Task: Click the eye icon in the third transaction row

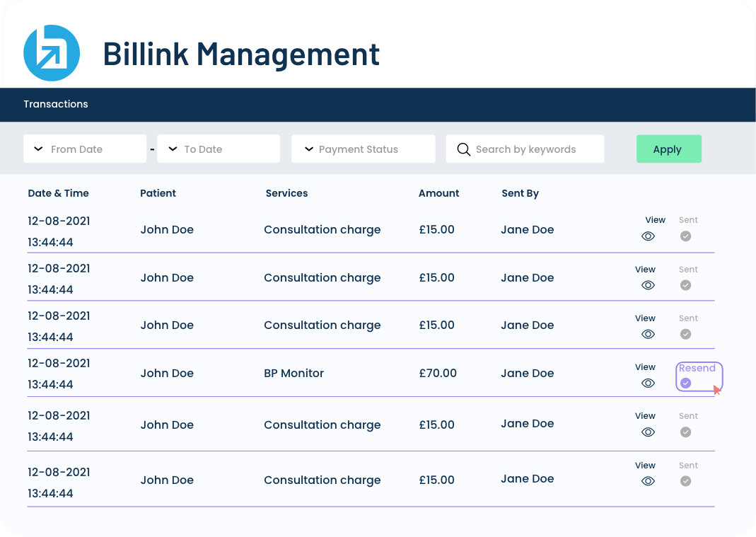Action: pos(648,334)
